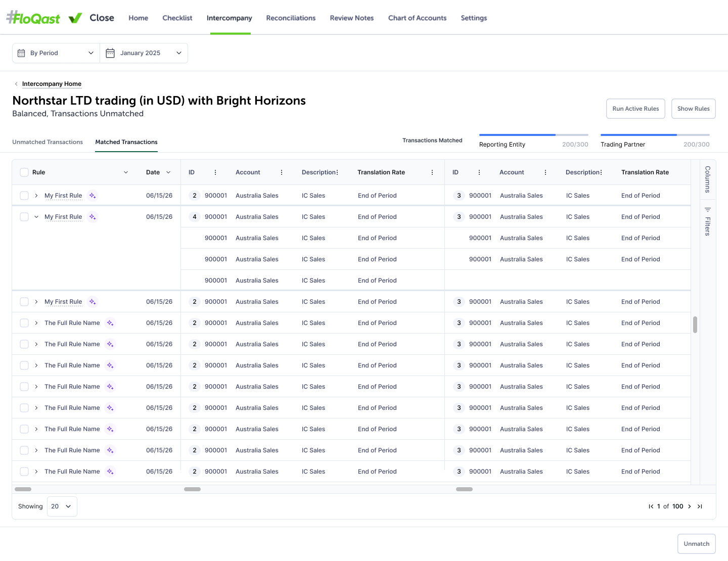Open the January 2025 period dropdown
Viewport: 728px width, 561px height.
(x=144, y=53)
